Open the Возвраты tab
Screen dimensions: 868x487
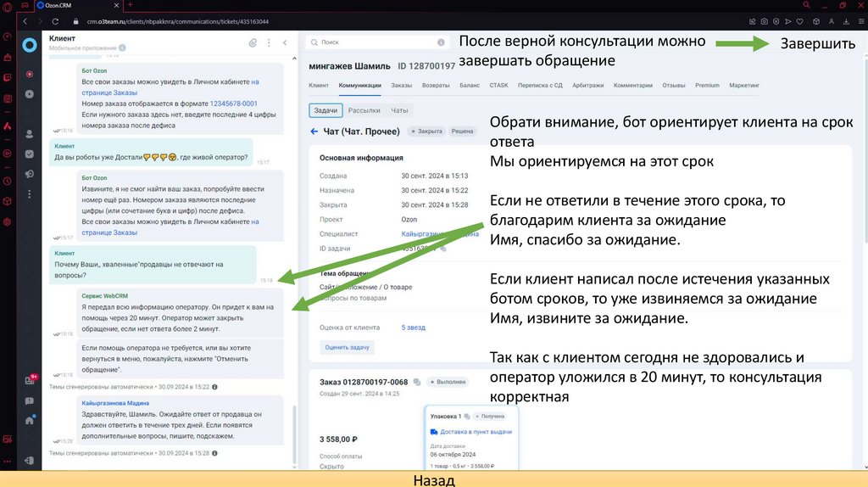pos(436,86)
